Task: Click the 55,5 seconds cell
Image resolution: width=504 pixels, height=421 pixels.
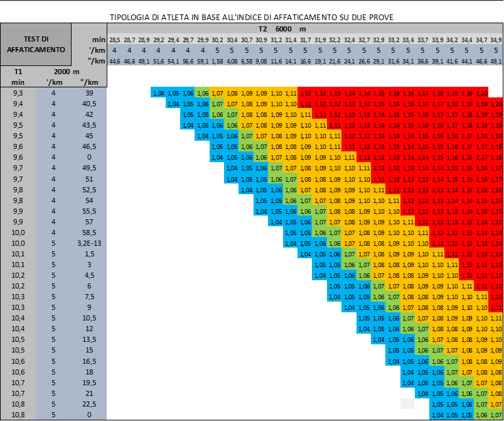Action: coord(89,211)
